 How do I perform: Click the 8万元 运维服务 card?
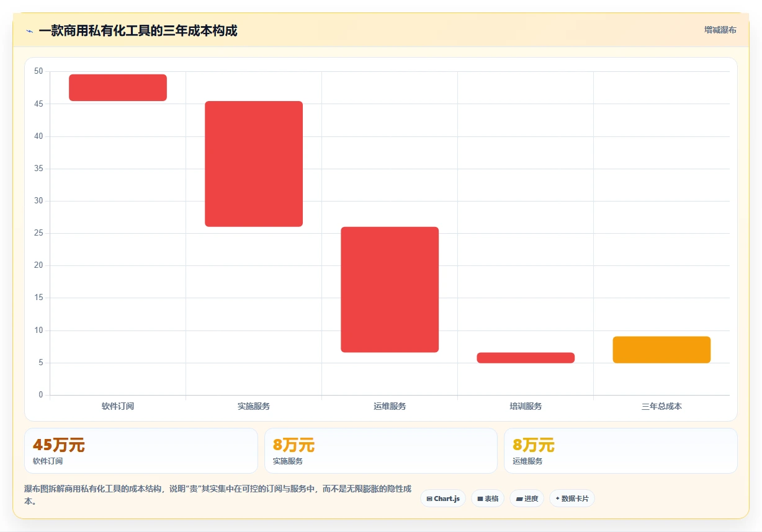click(x=621, y=451)
